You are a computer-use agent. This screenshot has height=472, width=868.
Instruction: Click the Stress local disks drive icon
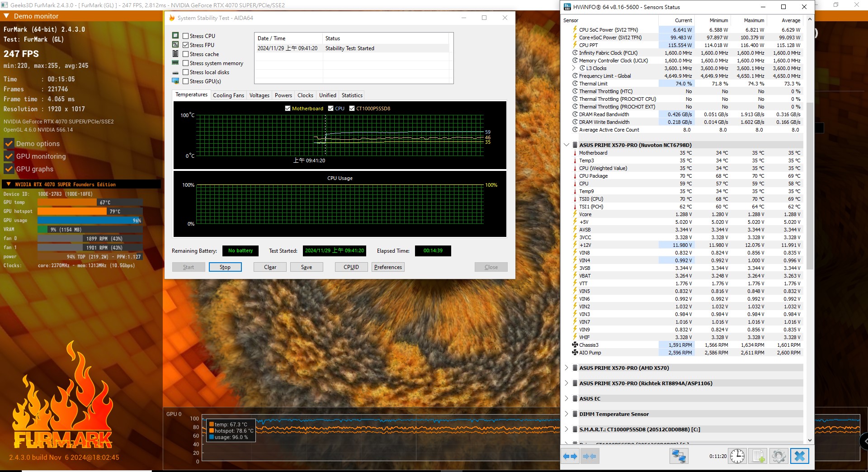[175, 72]
